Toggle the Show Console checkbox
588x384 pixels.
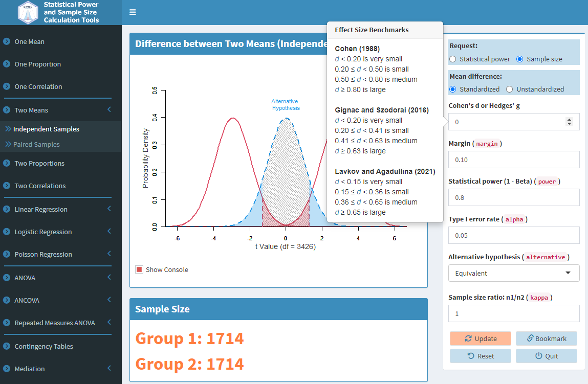click(x=139, y=269)
